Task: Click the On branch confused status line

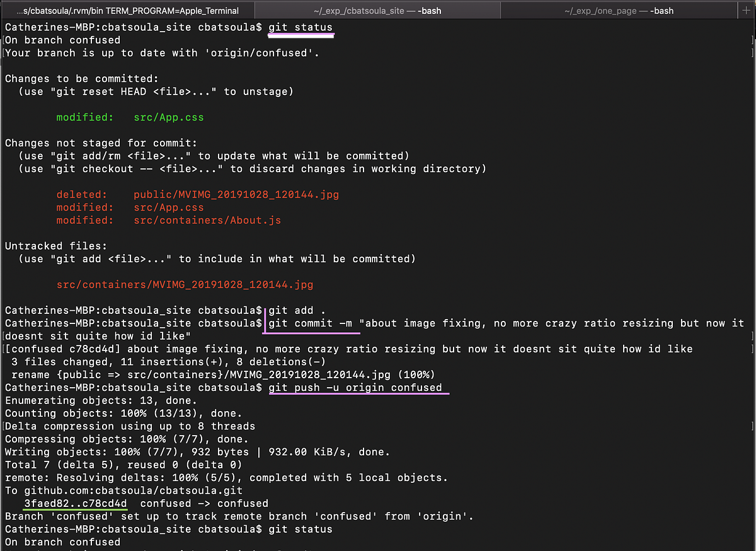Action: pos(62,40)
